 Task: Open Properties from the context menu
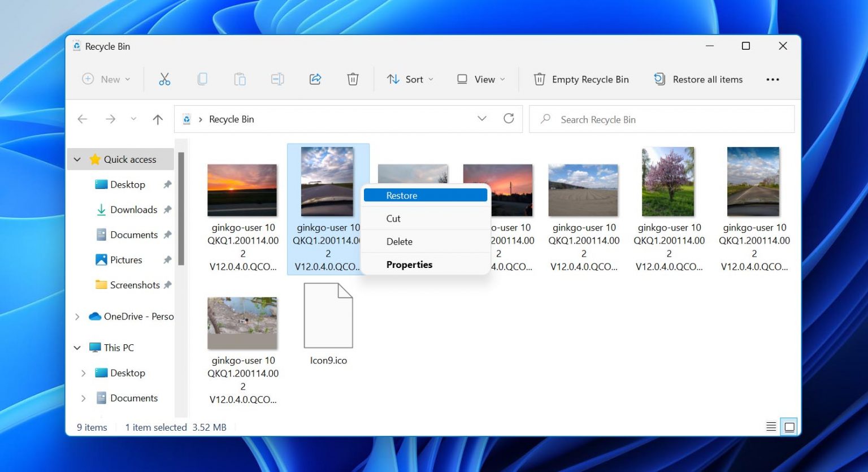pos(409,264)
